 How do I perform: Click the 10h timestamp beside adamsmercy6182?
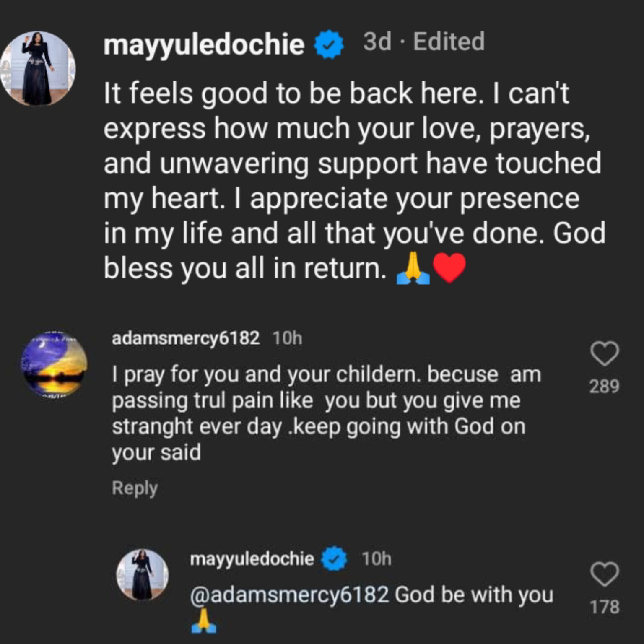[x=287, y=338]
